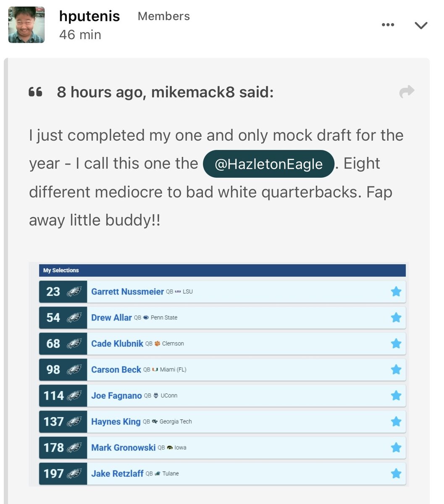Toggle star for Cade Klubnik pick
This screenshot has width=444, height=504.
click(396, 344)
